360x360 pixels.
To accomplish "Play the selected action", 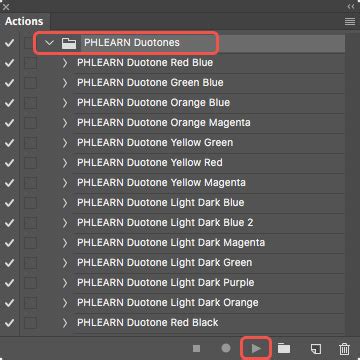I will point(256,349).
